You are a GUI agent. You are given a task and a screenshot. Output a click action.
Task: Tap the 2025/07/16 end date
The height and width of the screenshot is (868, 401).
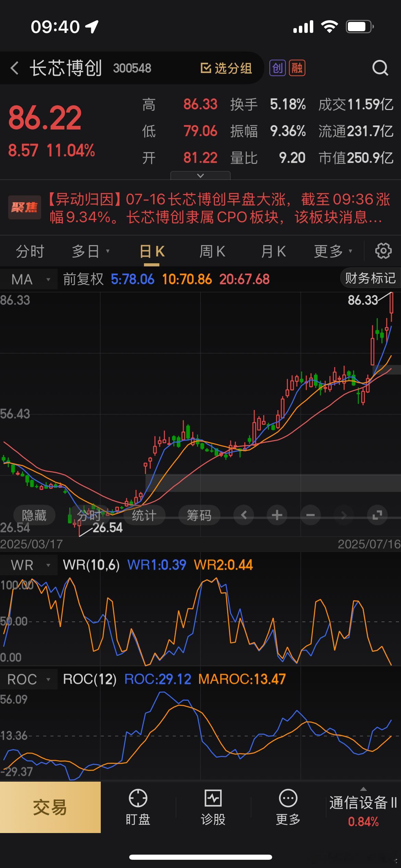[x=369, y=544]
